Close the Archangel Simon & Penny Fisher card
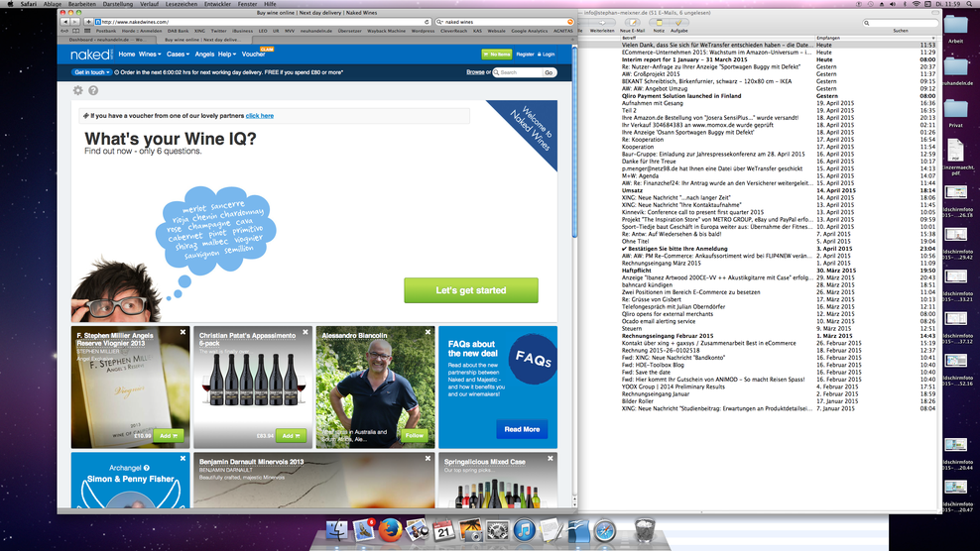 pos(184,459)
